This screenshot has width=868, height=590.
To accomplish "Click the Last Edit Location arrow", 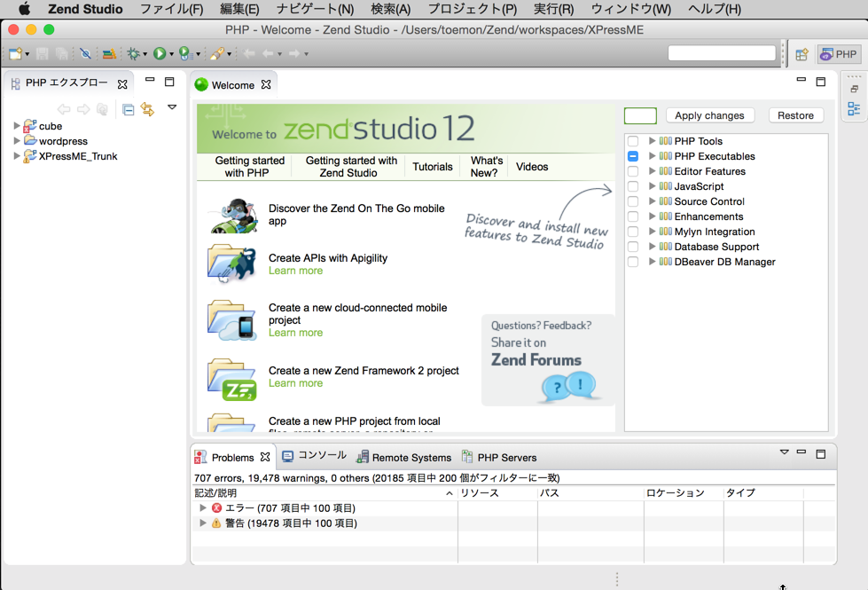I will pyautogui.click(x=250, y=54).
